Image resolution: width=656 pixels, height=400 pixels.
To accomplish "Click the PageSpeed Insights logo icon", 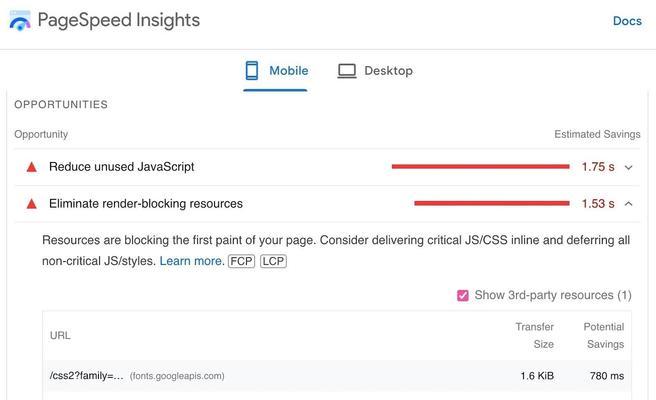I will point(20,21).
